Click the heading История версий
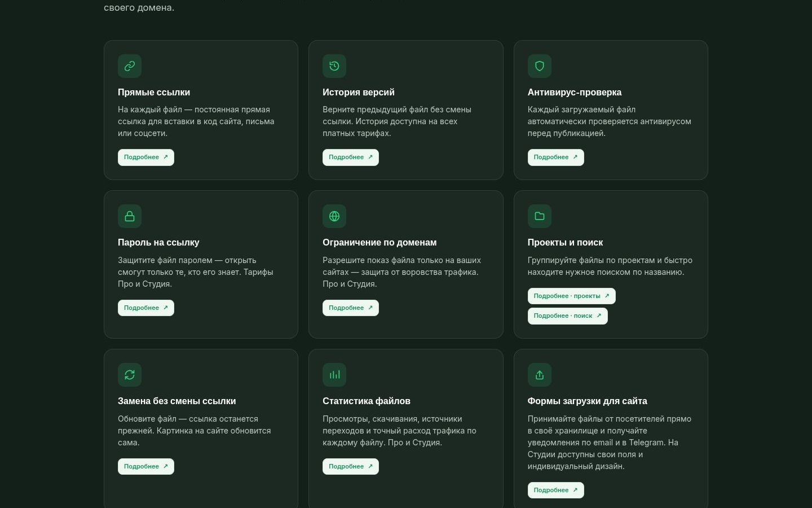 pyautogui.click(x=359, y=92)
